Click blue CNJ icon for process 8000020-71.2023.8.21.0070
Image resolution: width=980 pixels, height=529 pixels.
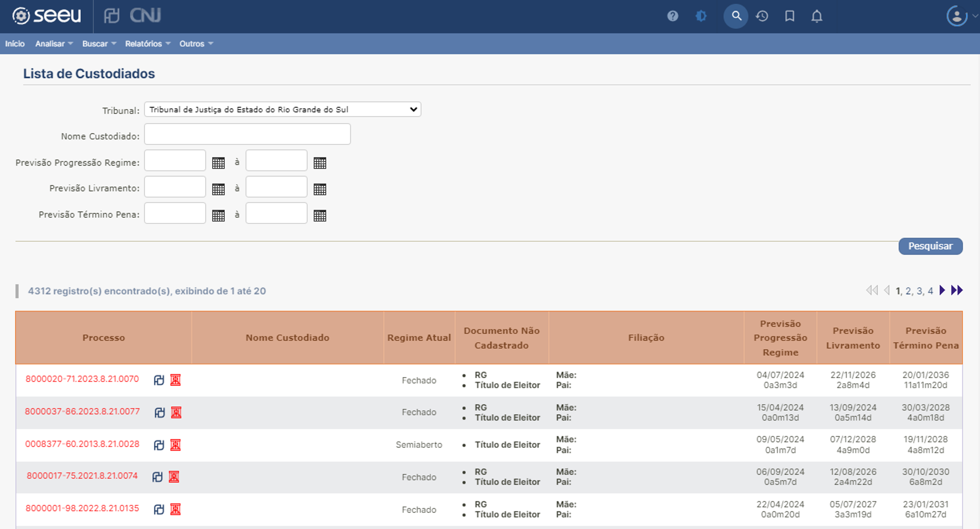[x=159, y=380]
